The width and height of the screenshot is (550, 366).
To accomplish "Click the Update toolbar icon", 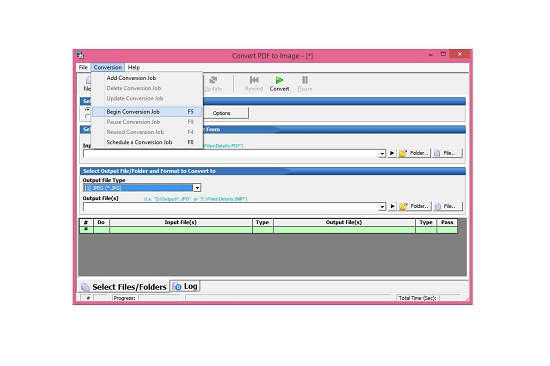I will click(x=213, y=80).
